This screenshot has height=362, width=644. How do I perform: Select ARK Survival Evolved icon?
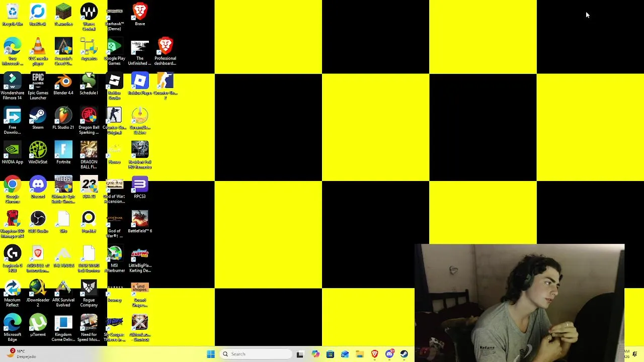[63, 294]
